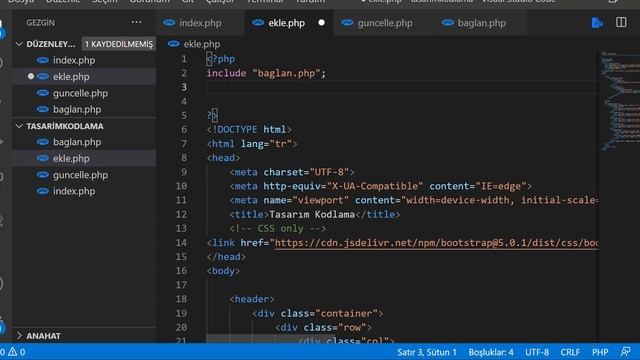
Task: Click the <!DOCTYPE html> line
Action: (x=249, y=130)
